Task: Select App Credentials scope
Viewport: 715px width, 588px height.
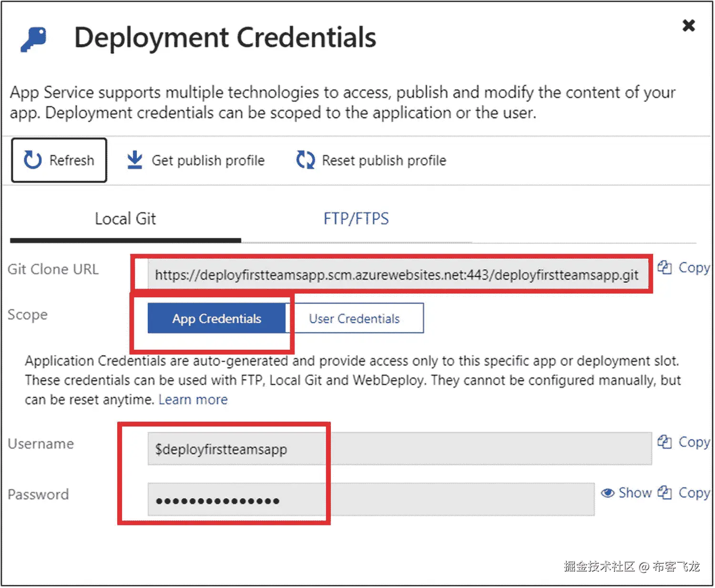Action: pos(216,318)
